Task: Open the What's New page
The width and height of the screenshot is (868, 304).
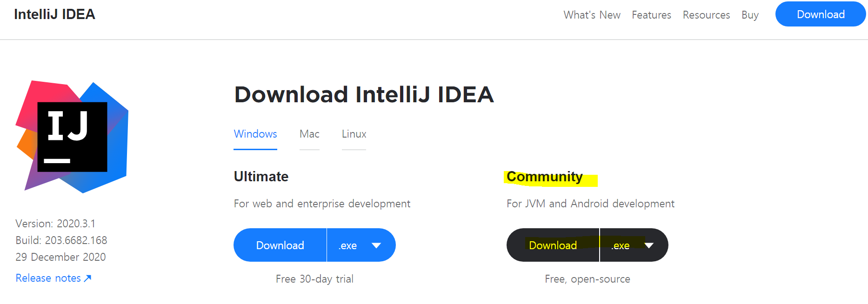Action: pyautogui.click(x=592, y=15)
